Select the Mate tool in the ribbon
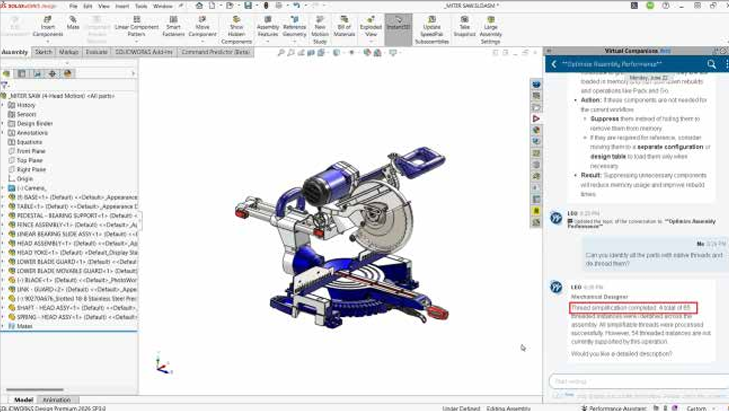 pyautogui.click(x=73, y=23)
